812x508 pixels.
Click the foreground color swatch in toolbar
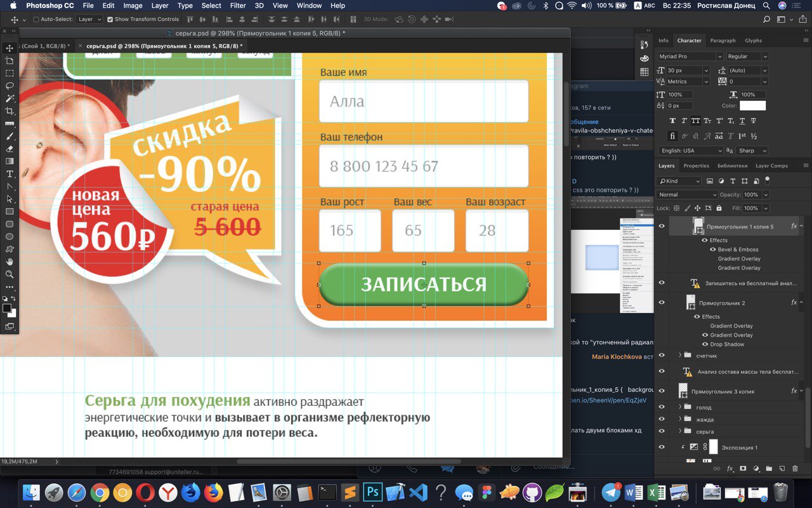point(7,308)
